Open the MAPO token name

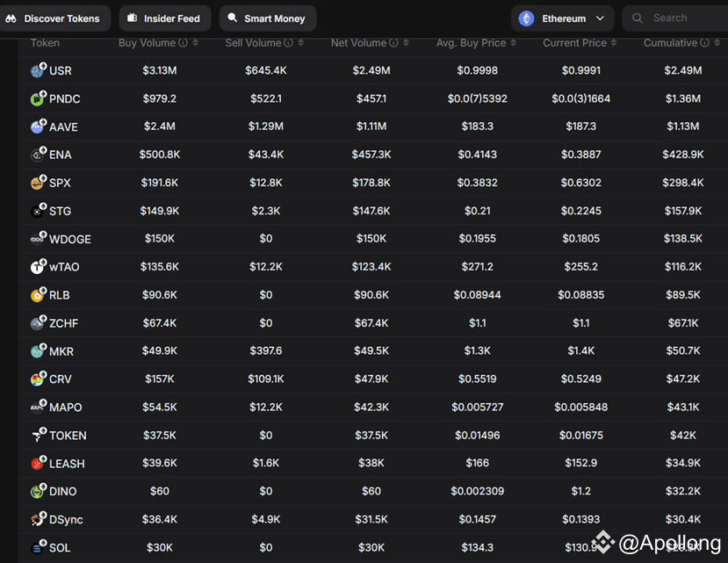point(66,408)
